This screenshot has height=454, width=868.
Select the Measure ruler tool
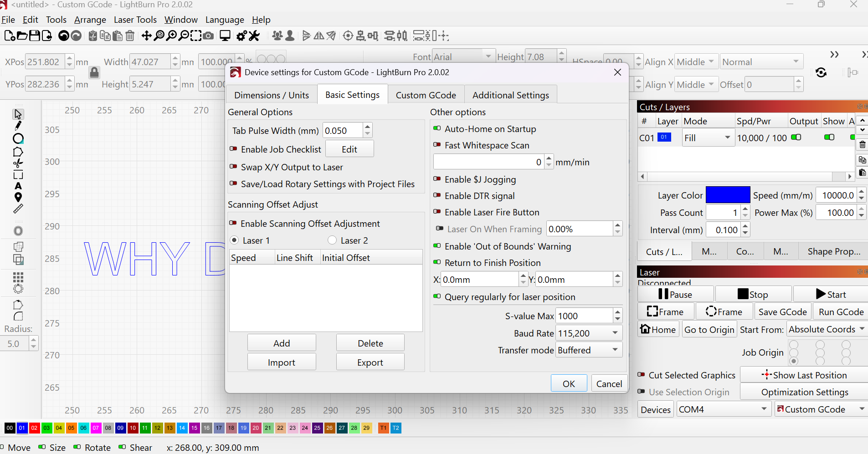tap(18, 209)
